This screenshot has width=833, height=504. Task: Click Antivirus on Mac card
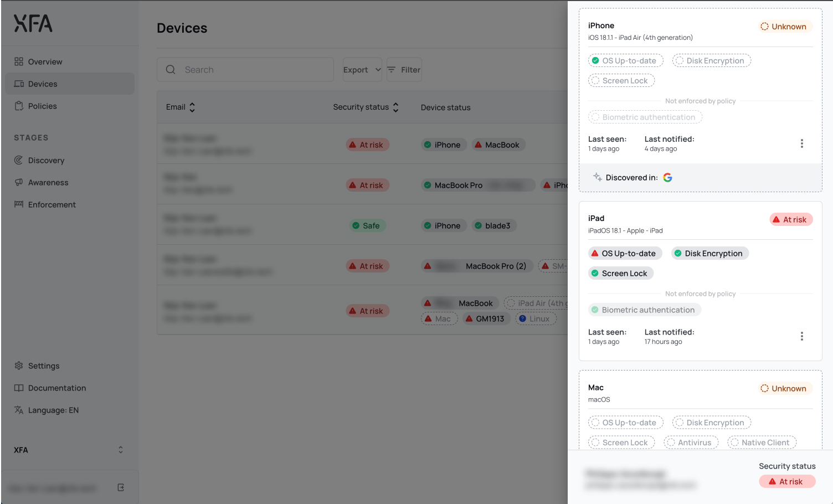tap(691, 443)
